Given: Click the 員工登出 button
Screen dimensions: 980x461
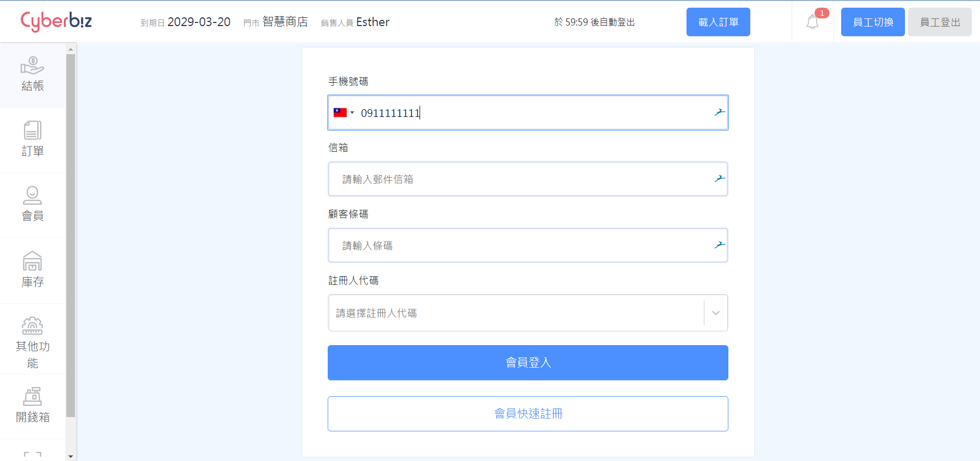Looking at the screenshot, I should tap(940, 22).
